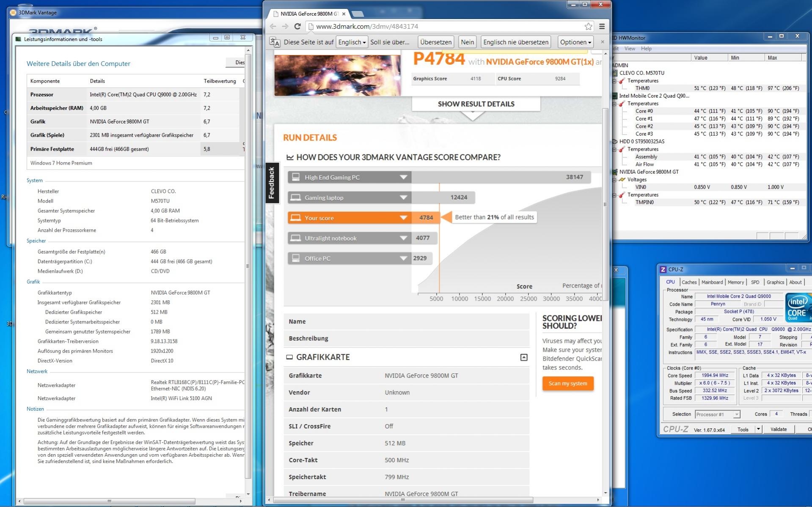The height and width of the screenshot is (507, 812).
Task: Switch to the Mainboard tab in CPU-Z
Action: click(712, 282)
